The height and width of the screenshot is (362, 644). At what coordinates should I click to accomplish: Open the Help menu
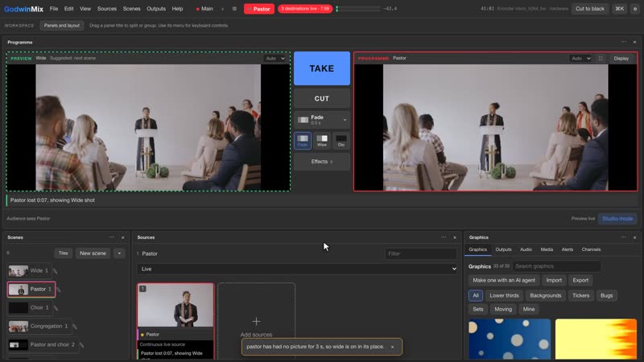(177, 9)
